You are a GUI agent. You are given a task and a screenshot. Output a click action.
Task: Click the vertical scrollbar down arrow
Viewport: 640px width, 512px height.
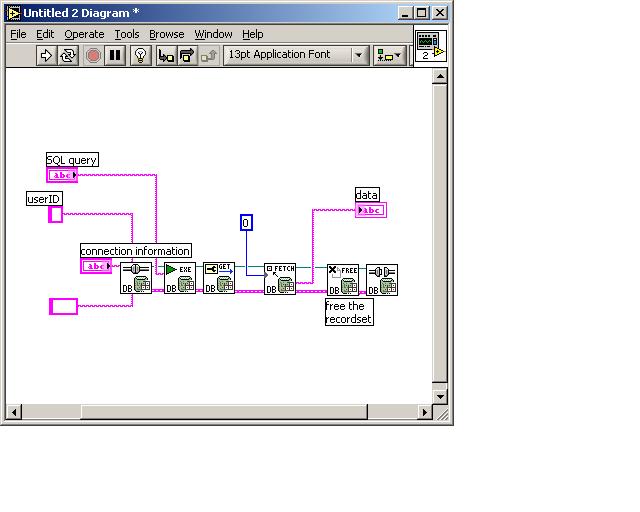[440, 395]
